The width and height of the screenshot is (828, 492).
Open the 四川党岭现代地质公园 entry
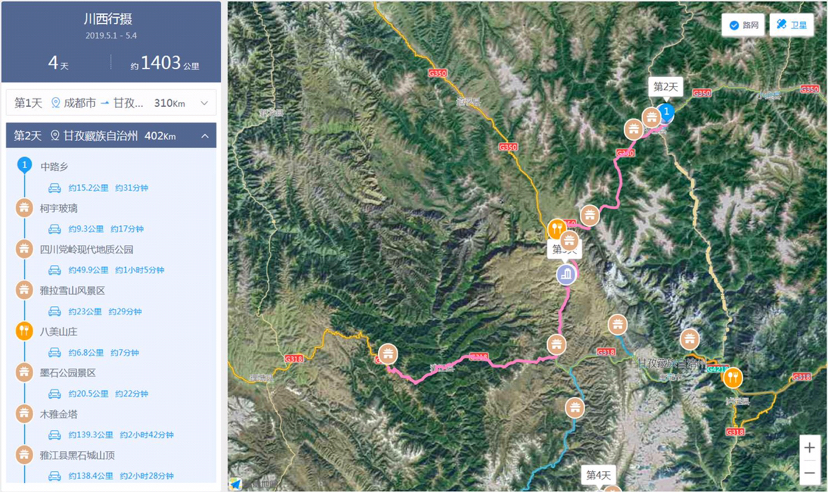(x=87, y=249)
